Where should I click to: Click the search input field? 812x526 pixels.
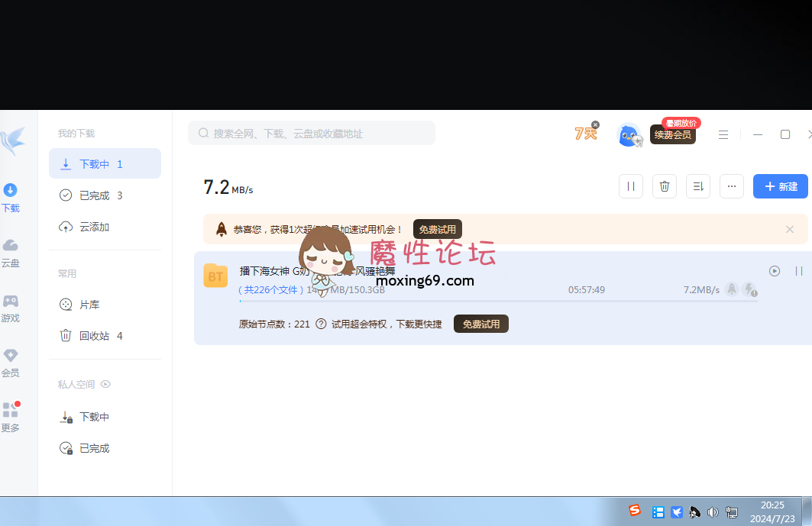tap(312, 134)
